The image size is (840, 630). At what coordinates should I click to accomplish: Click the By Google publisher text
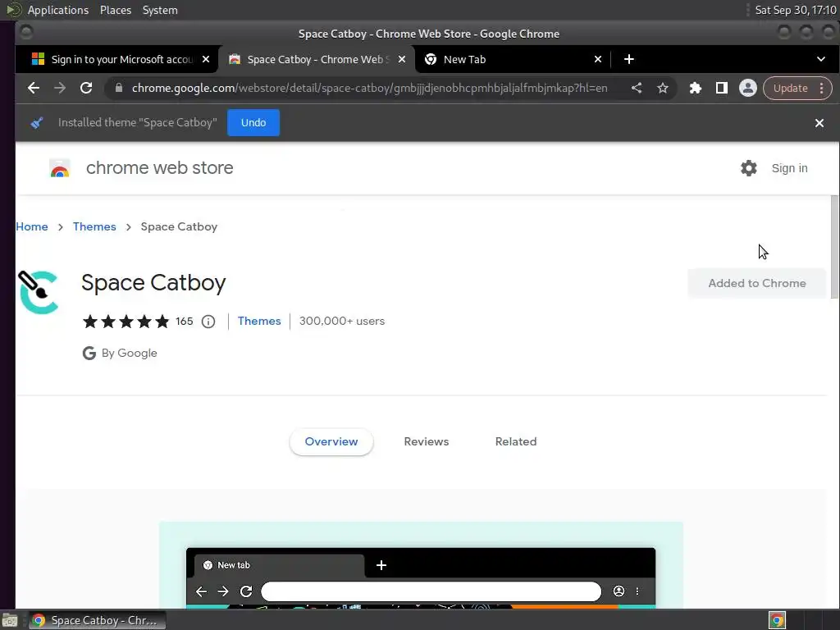(129, 353)
